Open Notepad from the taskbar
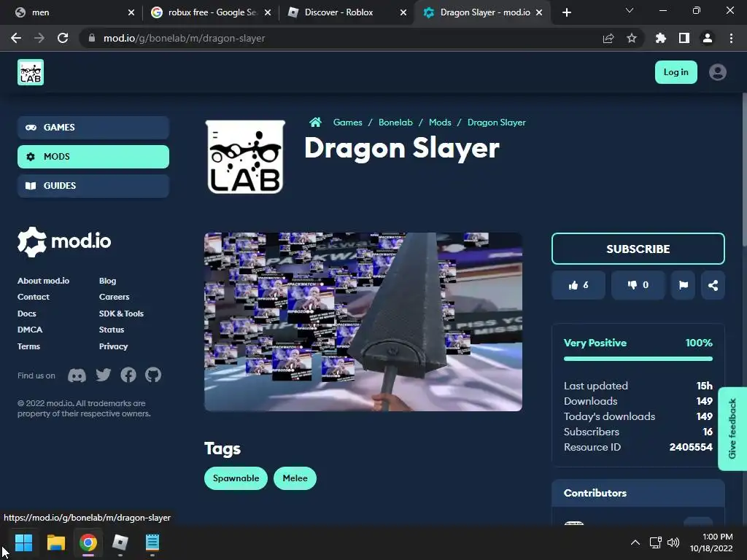Screen dimensions: 747x560 152,542
